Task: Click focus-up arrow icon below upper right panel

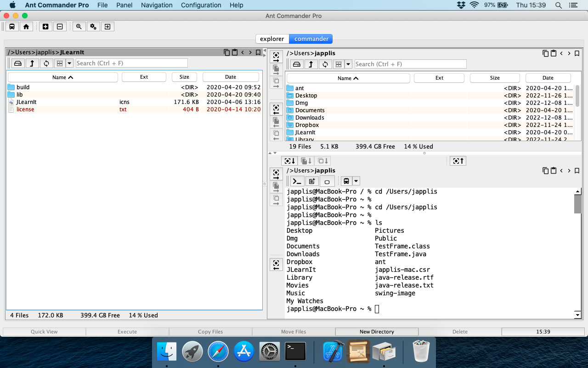Action: point(458,161)
